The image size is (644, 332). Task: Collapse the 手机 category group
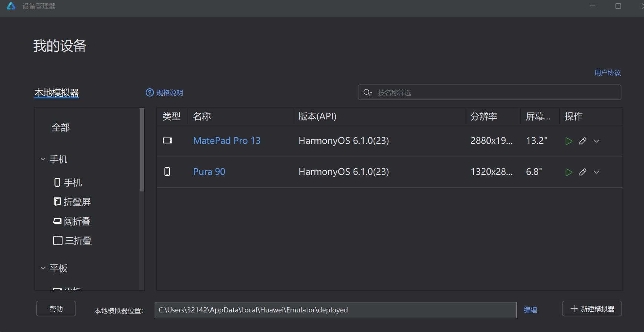[x=43, y=159]
